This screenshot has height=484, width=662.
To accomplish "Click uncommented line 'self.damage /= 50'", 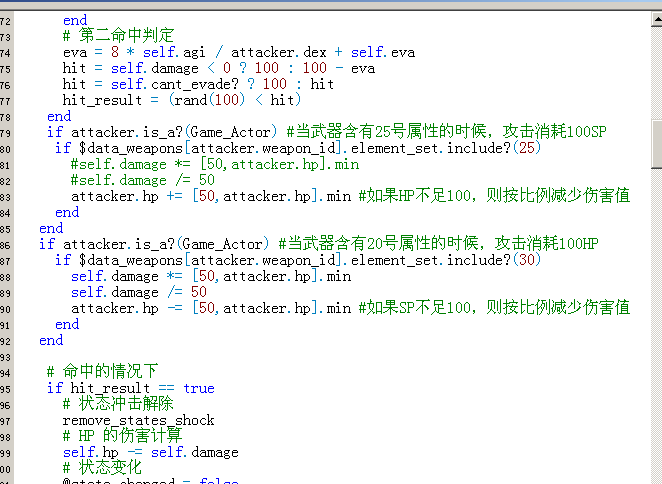I will click(139, 292).
